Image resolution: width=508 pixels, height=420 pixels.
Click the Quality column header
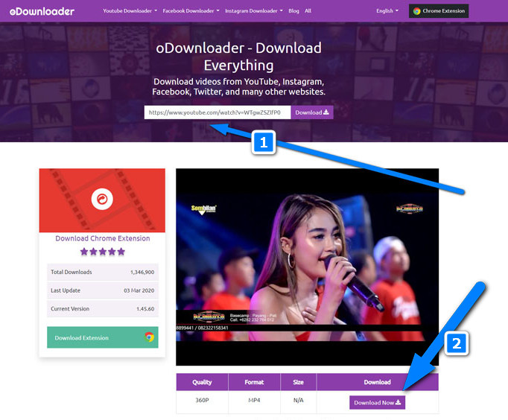[x=202, y=382]
